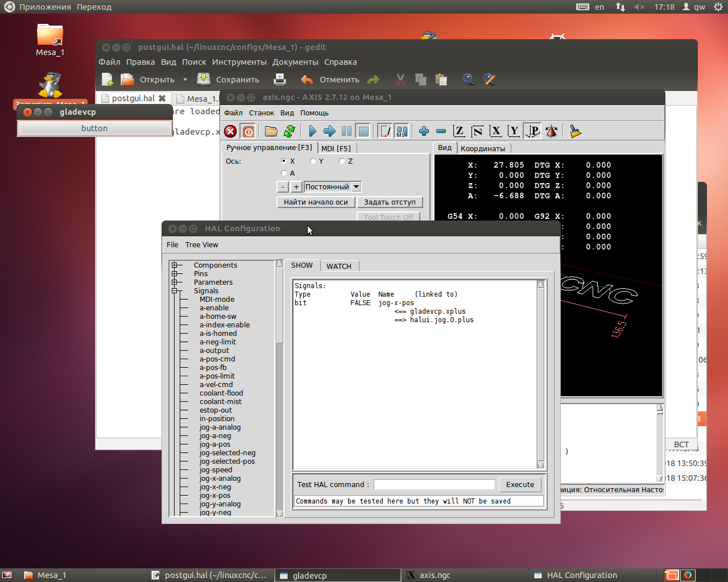Click the print icon in gedit toolbar

coord(279,80)
